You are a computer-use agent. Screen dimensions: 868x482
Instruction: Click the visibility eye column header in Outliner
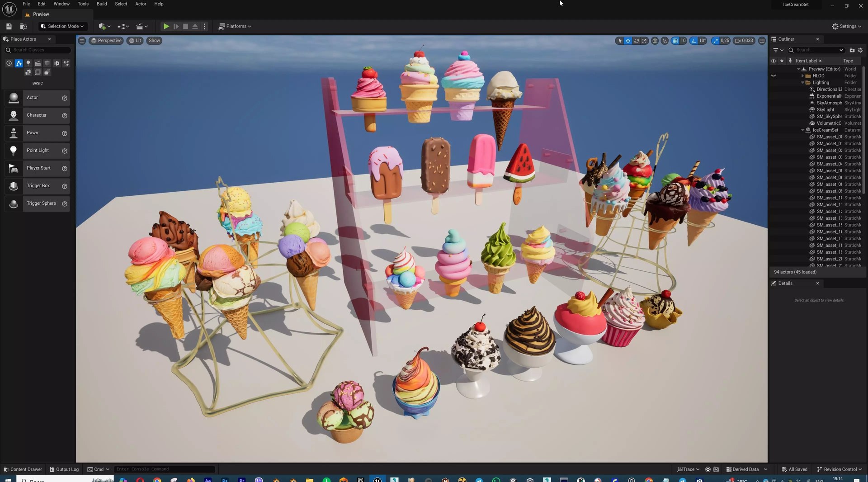(x=774, y=61)
